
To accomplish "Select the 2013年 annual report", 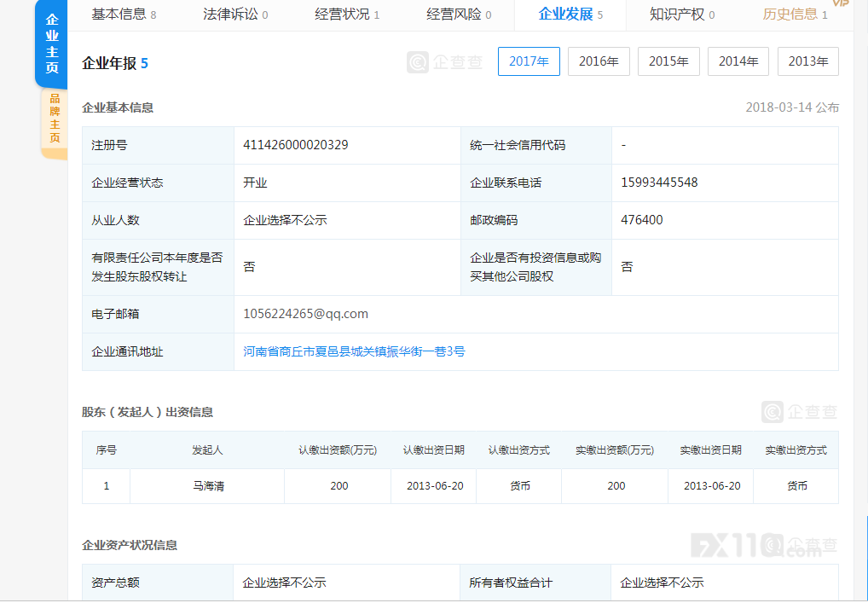I will click(807, 61).
